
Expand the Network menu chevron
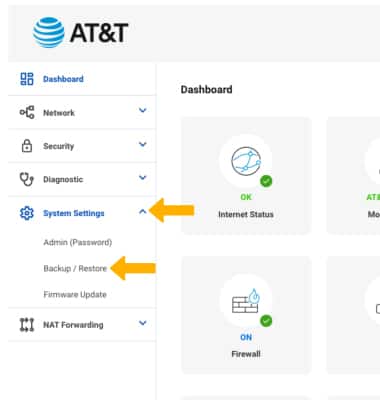pos(143,110)
